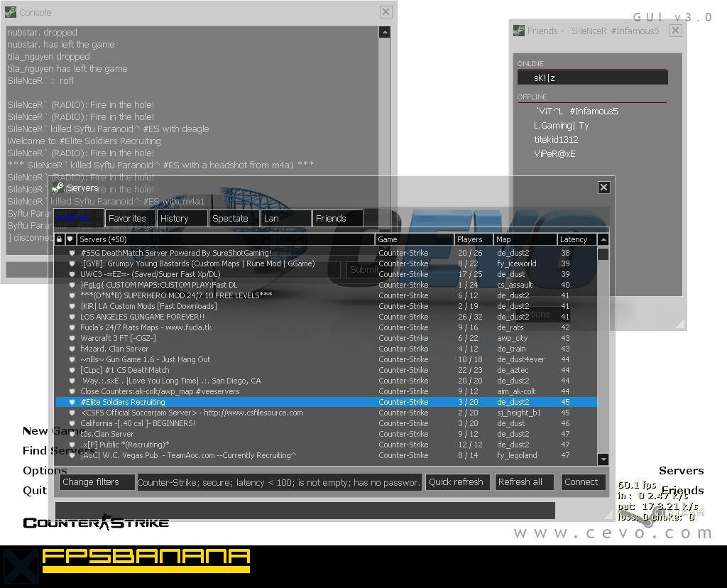Sort by Servers (450) column header
The height and width of the screenshot is (588, 727).
[225, 239]
